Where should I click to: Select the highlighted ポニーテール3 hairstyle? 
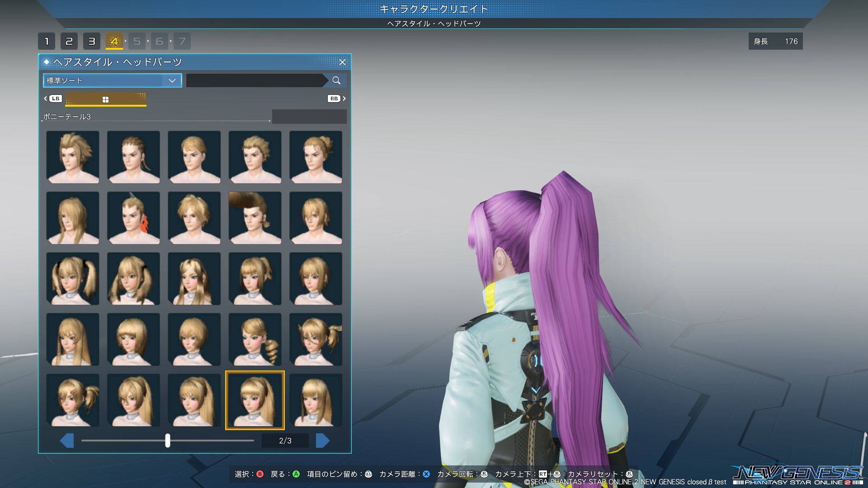click(x=255, y=400)
